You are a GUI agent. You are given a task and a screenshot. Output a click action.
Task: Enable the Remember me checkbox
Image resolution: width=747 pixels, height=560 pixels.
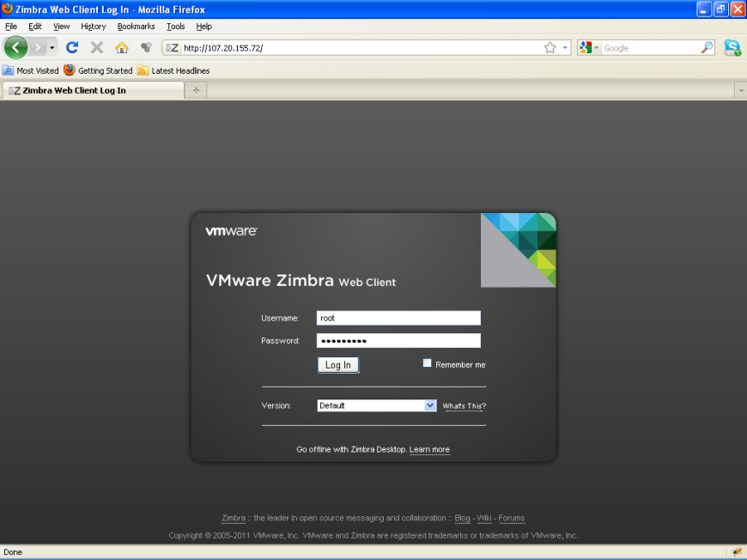click(428, 363)
